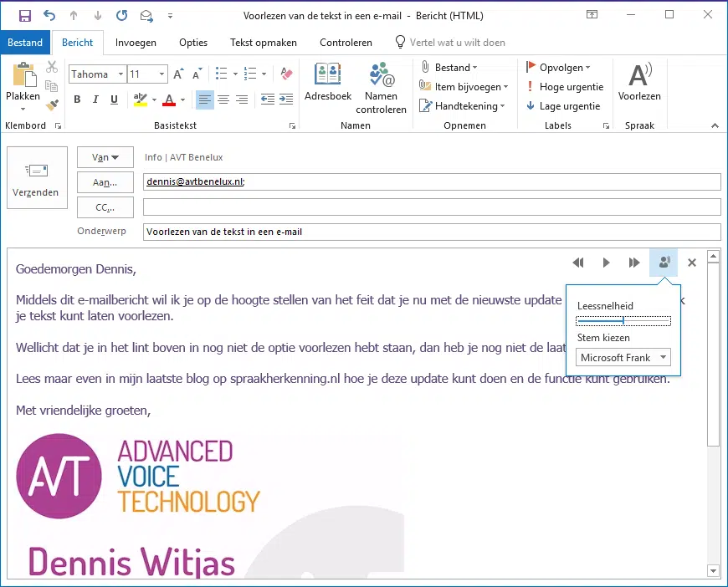This screenshot has width=728, height=587.
Task: Open the Bestand file menu
Action: coord(25,43)
